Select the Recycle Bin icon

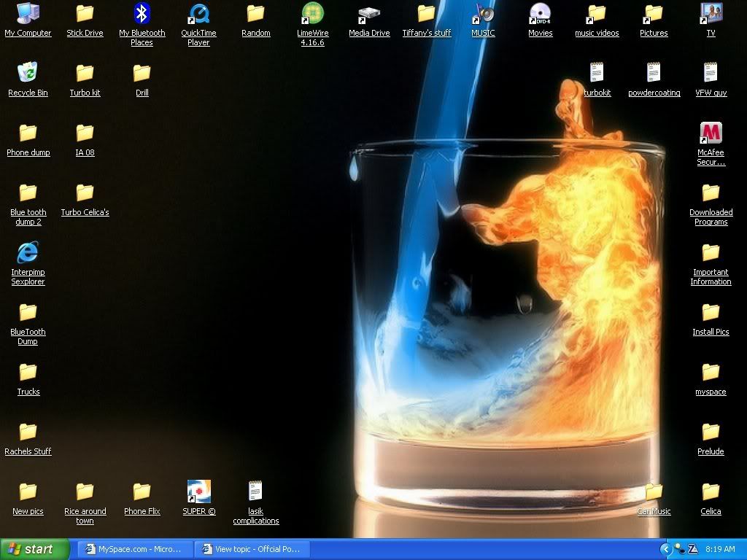point(28,73)
